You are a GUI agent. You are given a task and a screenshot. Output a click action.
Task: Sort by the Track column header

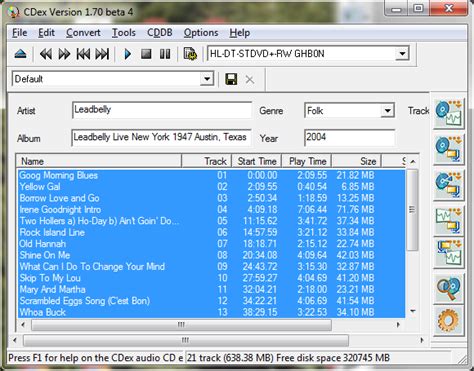point(207,161)
